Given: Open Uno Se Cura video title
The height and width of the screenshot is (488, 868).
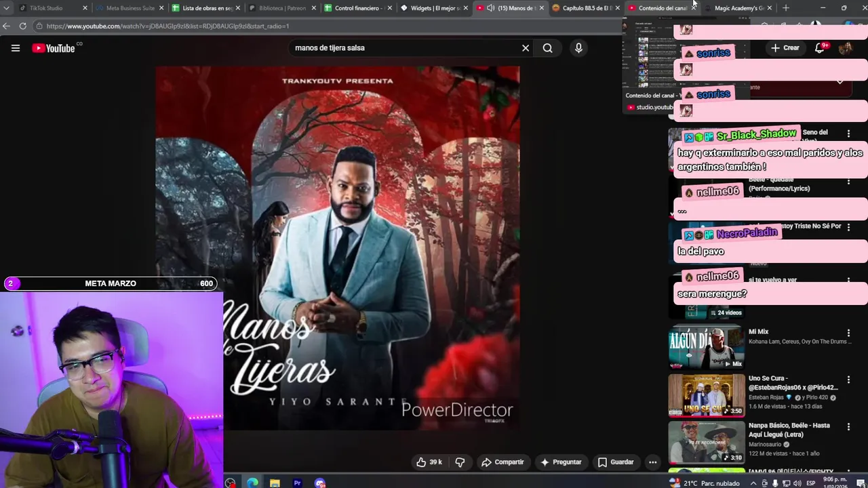Looking at the screenshot, I should (793, 383).
